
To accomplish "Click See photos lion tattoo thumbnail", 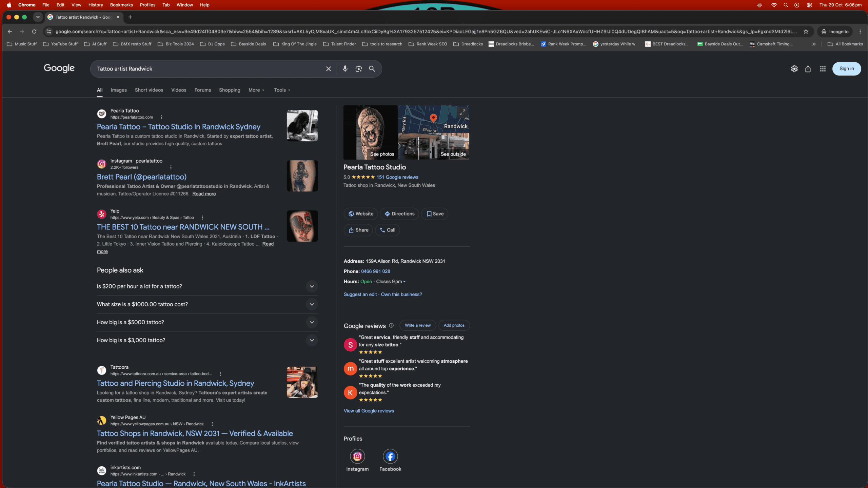I will coord(370,133).
